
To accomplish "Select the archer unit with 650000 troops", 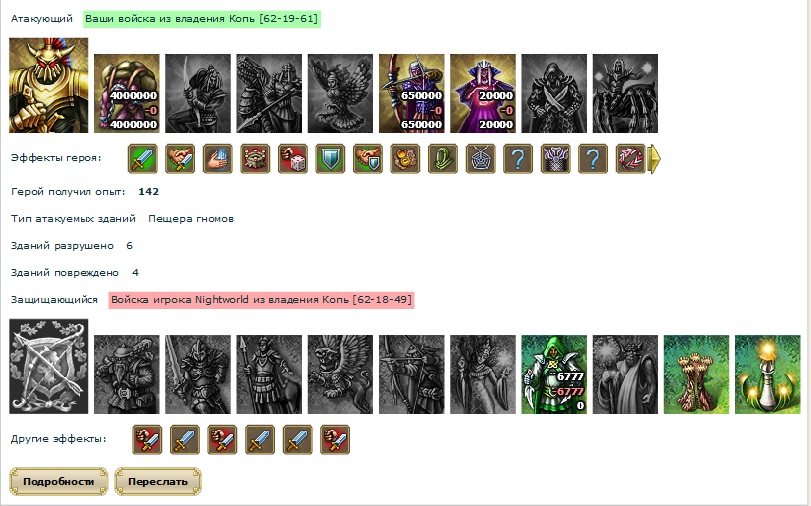I will point(412,94).
